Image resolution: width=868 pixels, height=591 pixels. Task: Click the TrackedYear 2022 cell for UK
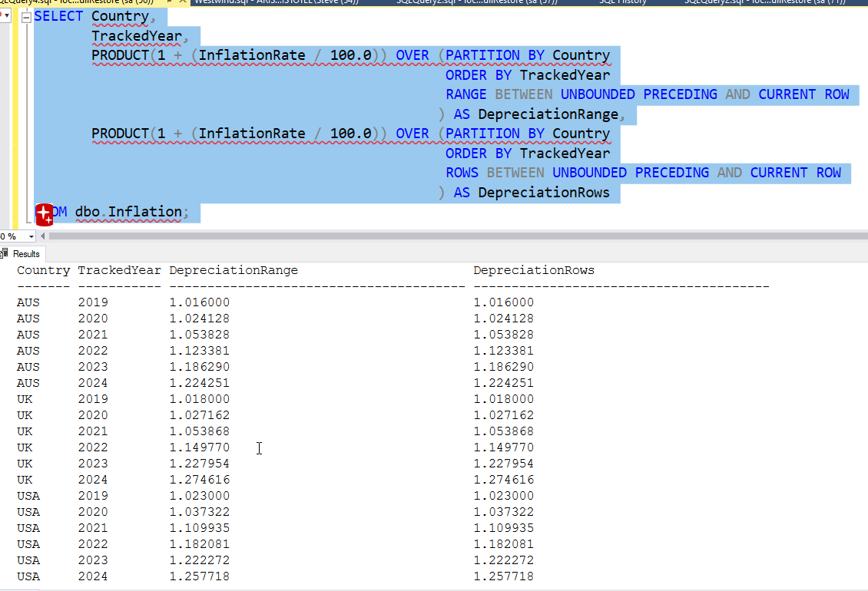93,447
